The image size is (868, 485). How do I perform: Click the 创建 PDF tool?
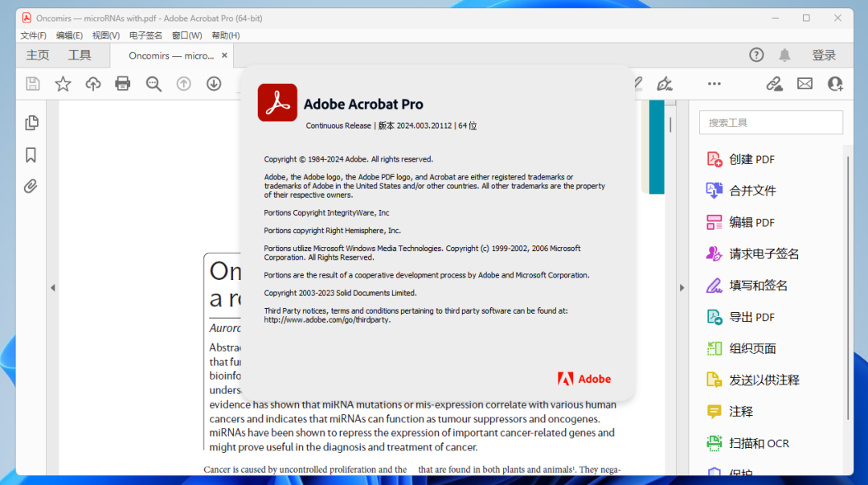pyautogui.click(x=741, y=159)
